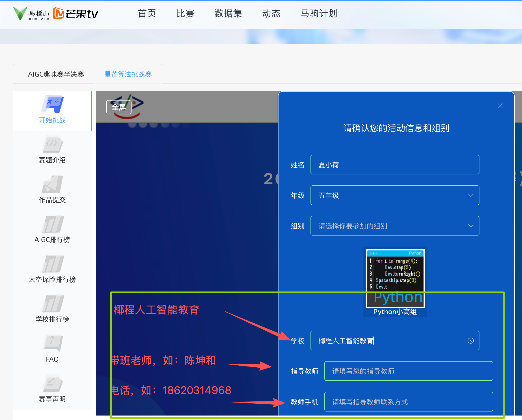Viewport: 522px width, 420px height.
Task: Click the dialog title 请确认您的活动信息和组别
Action: (396, 128)
